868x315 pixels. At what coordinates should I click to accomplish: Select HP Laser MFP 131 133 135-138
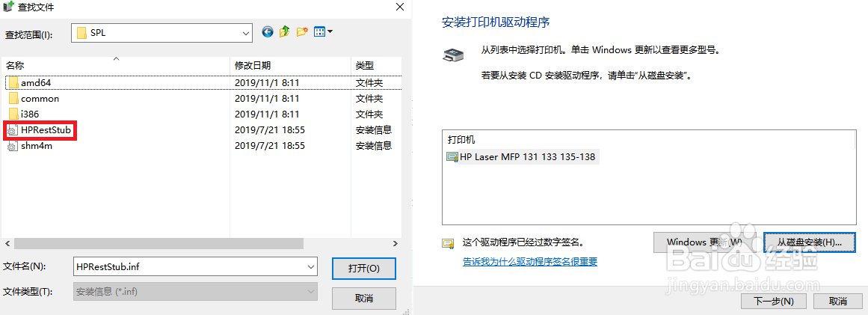tap(527, 157)
